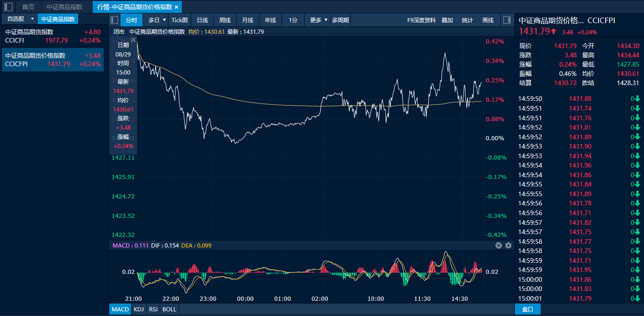Open F9深度资料

pos(421,20)
